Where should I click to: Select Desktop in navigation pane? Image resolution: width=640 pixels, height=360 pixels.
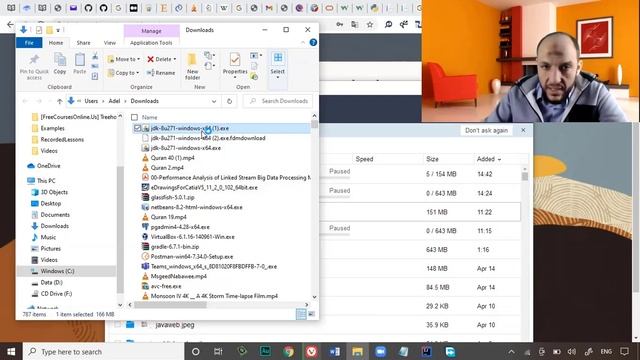tap(51, 203)
